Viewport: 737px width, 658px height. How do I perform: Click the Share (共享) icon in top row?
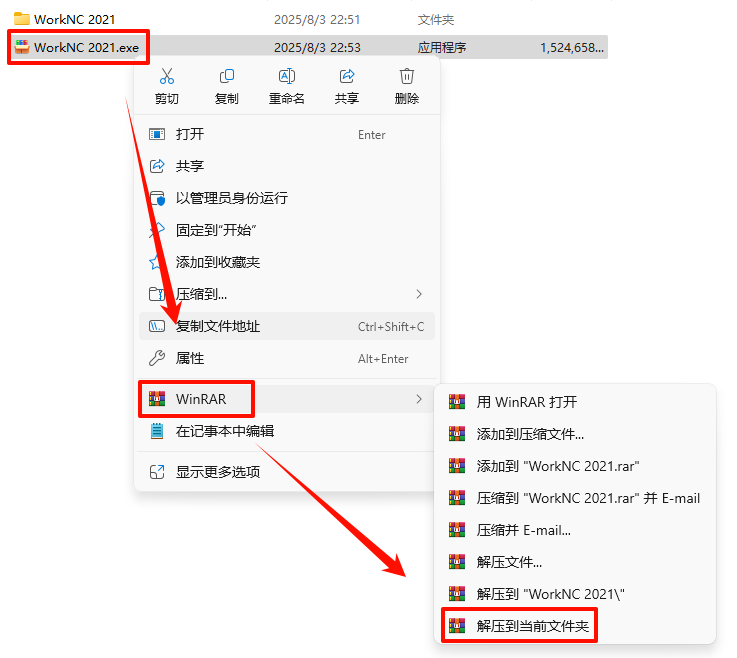pyautogui.click(x=347, y=76)
